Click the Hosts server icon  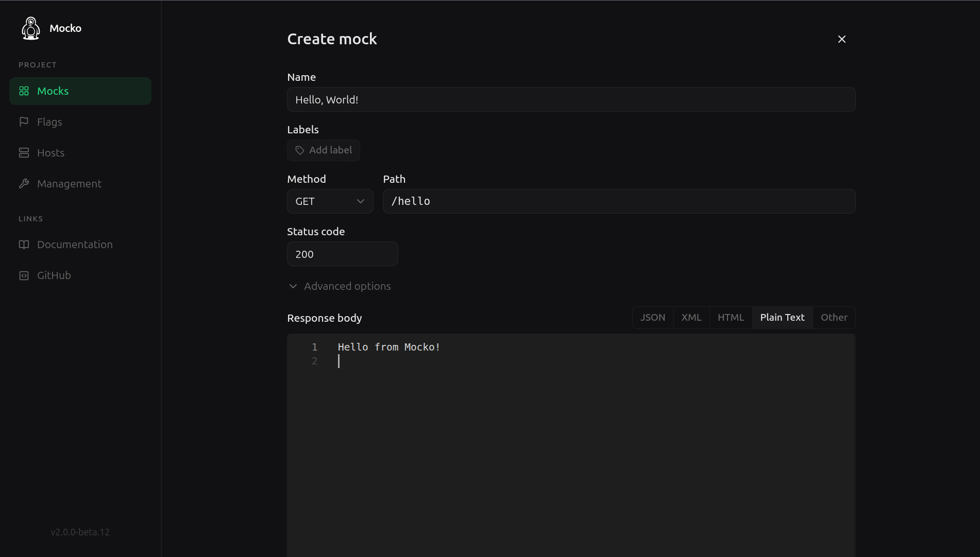[24, 153]
